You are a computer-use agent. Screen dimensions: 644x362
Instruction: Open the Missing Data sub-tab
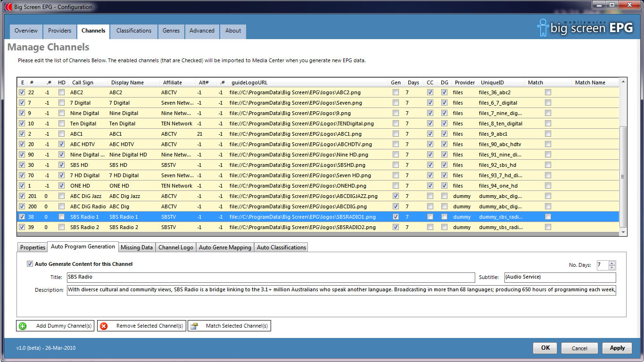pyautogui.click(x=137, y=247)
